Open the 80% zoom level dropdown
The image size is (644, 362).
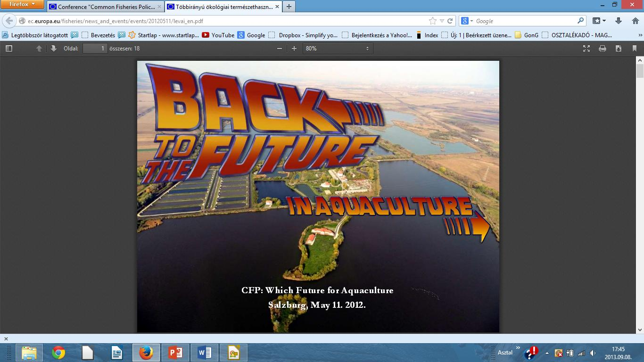[x=338, y=49]
